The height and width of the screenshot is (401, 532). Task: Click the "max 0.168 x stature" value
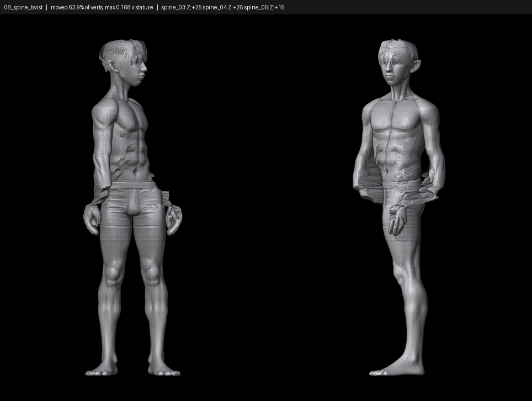click(129, 7)
